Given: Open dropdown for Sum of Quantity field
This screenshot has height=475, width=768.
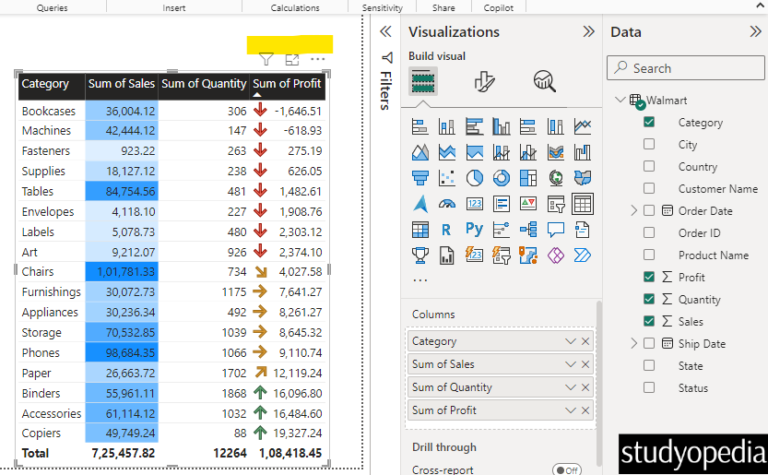Looking at the screenshot, I should (x=570, y=387).
